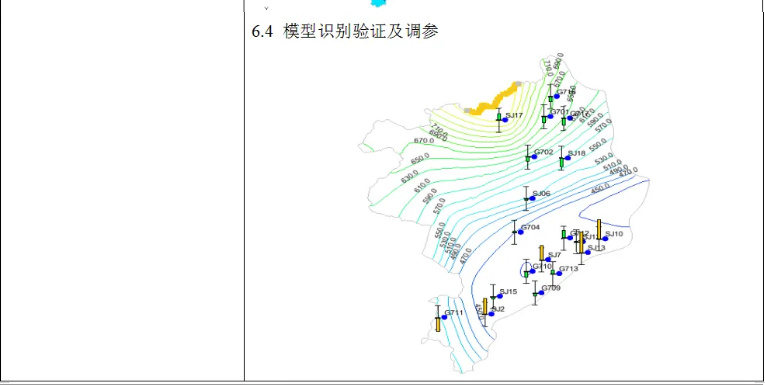
Task: Select the SJ15 well label
Action: (x=508, y=291)
